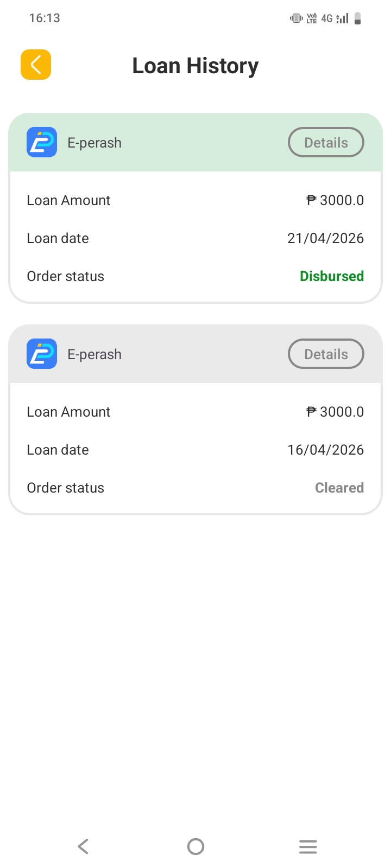This screenshot has height=868, width=391.
Task: Tap the 16/04/2026 loan date
Action: (325, 450)
